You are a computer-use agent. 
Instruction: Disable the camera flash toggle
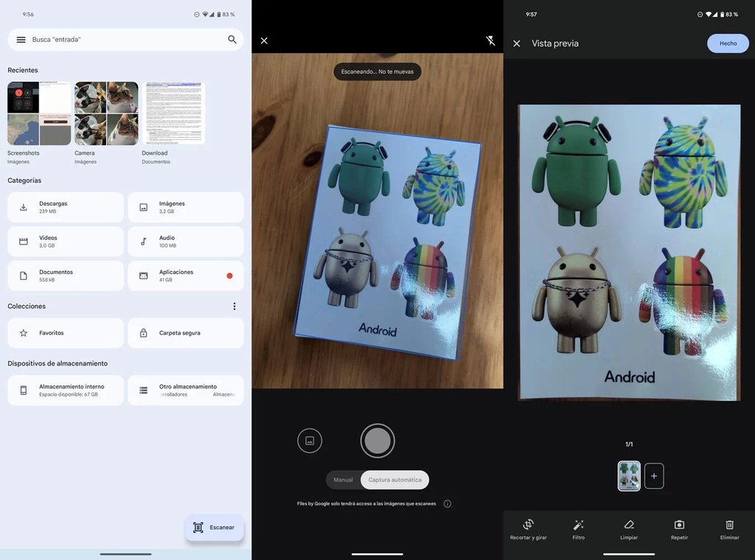pyautogui.click(x=490, y=41)
